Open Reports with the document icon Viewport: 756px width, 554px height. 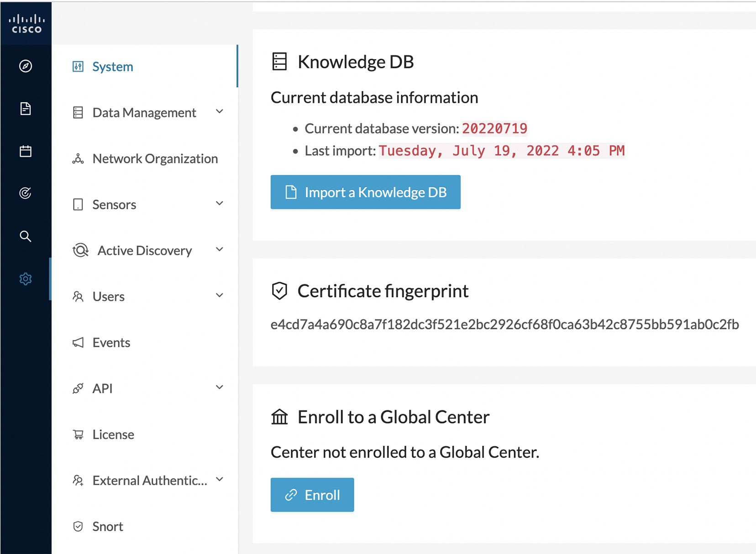tap(25, 109)
